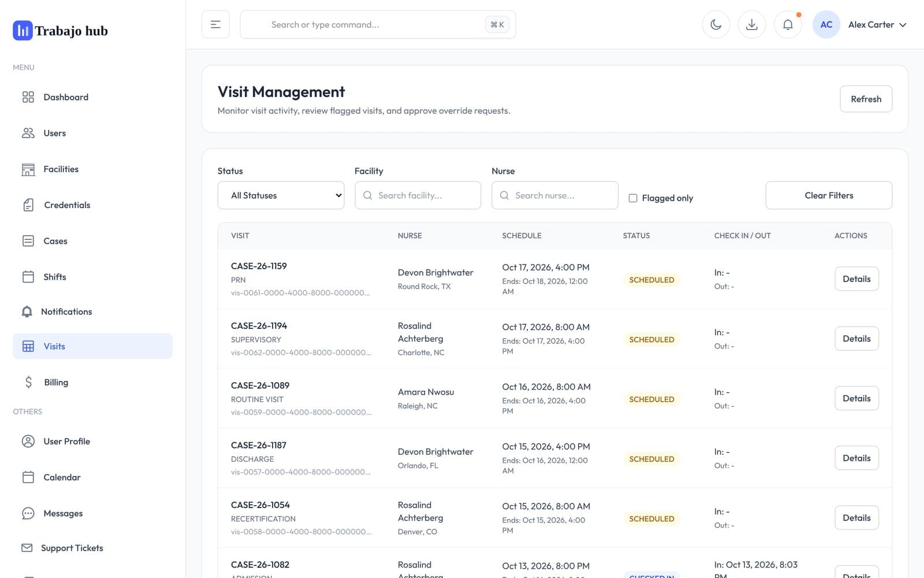Image resolution: width=924 pixels, height=578 pixels.
Task: Click the AC user avatar
Action: point(826,24)
